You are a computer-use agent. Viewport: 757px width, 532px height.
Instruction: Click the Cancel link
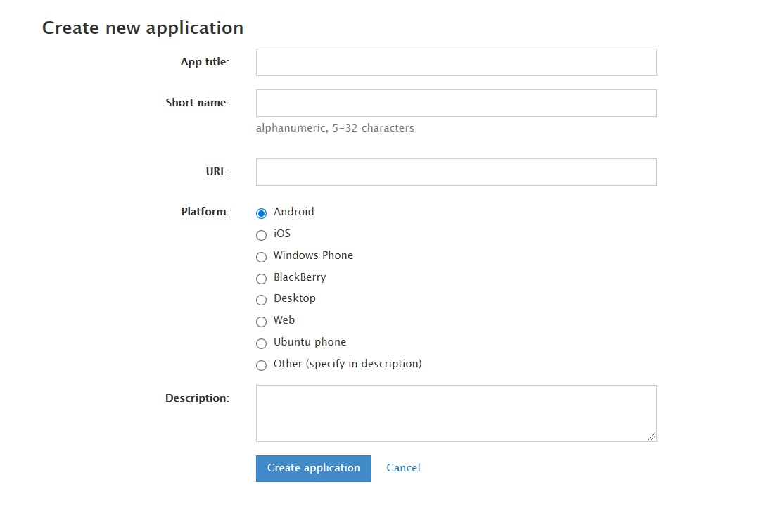tap(402, 468)
